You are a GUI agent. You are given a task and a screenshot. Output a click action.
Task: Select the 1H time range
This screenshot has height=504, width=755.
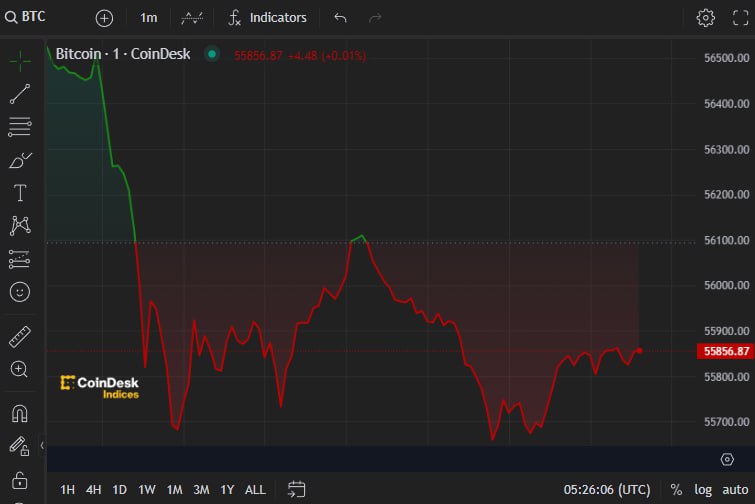pos(67,490)
